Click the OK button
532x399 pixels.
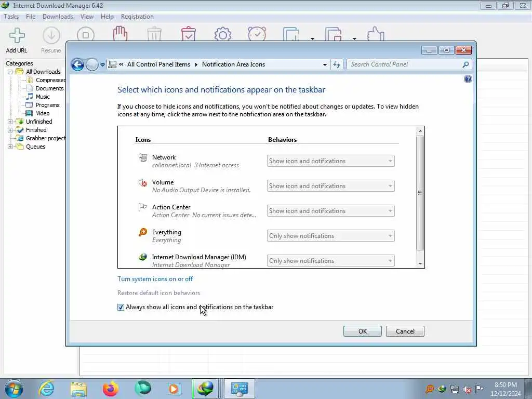click(x=362, y=331)
